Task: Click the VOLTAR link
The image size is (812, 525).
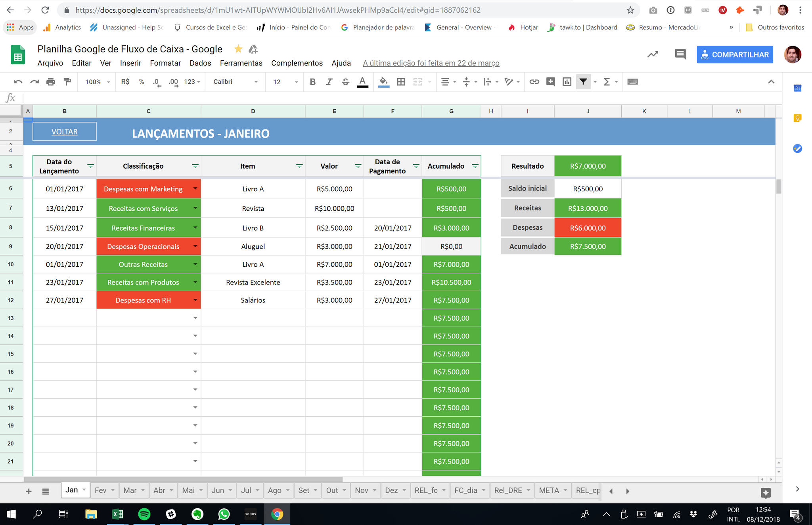Action: (x=64, y=132)
